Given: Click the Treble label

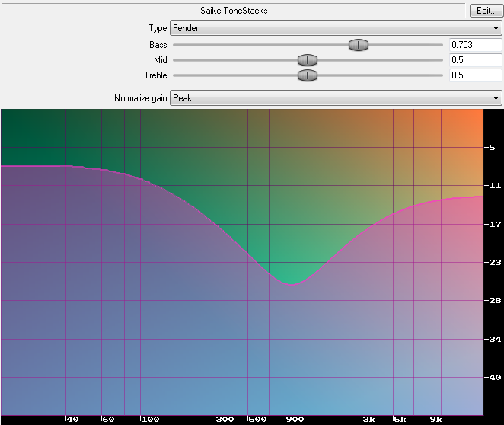Looking at the screenshot, I should (156, 75).
